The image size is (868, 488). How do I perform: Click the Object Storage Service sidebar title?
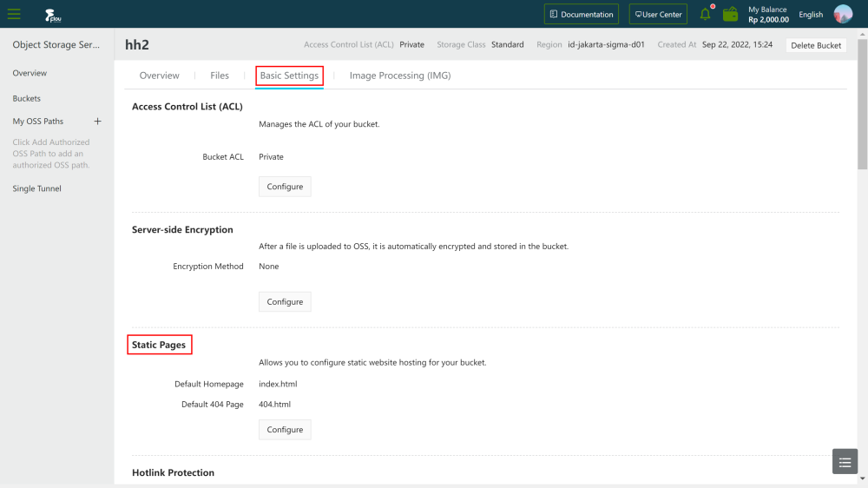56,45
